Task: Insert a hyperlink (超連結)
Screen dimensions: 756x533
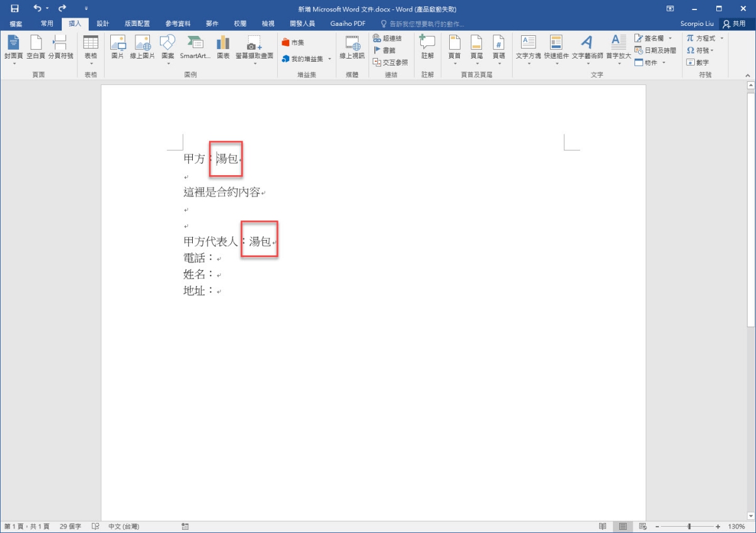Action: [x=387, y=38]
